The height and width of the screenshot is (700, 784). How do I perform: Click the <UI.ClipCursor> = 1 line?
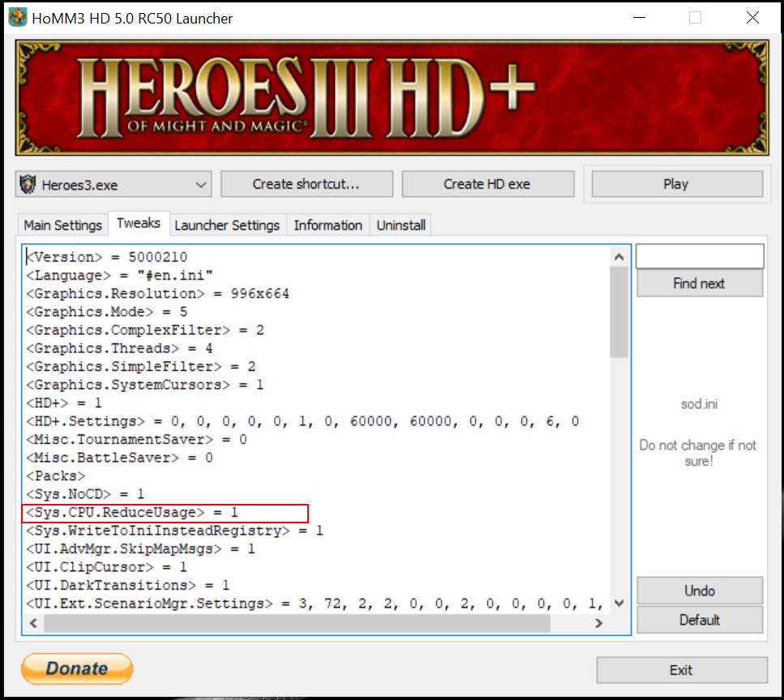click(x=106, y=567)
